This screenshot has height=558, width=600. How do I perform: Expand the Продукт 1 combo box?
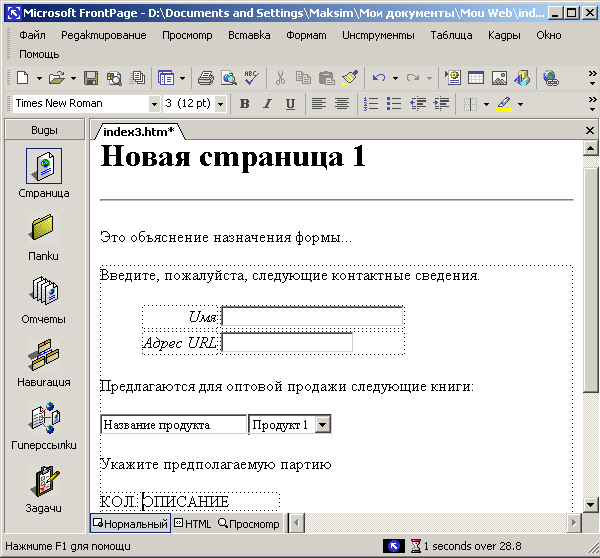click(322, 425)
